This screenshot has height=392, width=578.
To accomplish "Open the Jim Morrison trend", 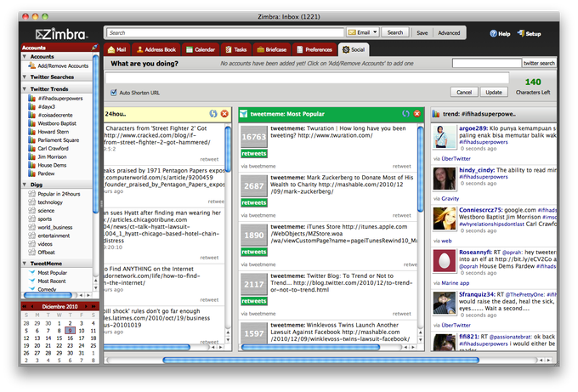I will (52, 156).
